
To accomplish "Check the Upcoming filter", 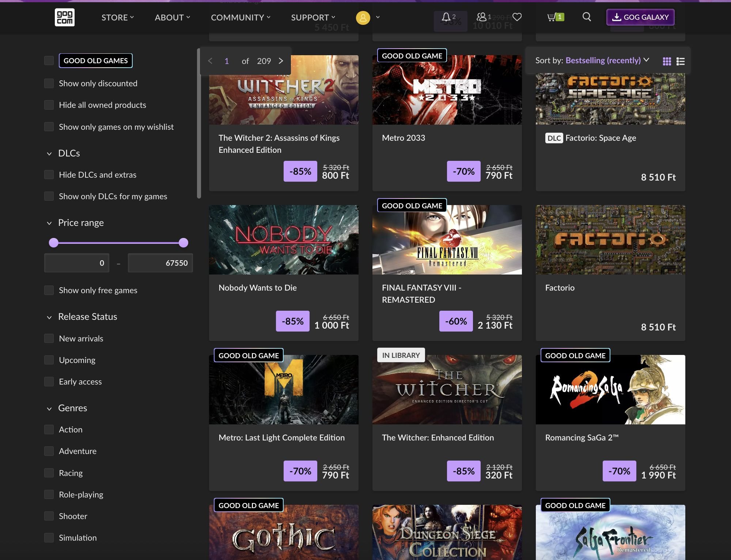I will 49,360.
